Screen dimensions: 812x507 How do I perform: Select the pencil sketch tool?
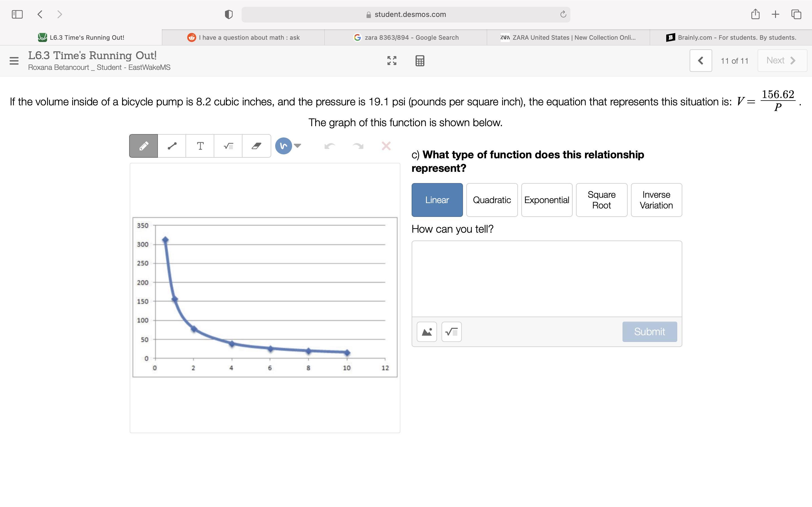click(144, 146)
